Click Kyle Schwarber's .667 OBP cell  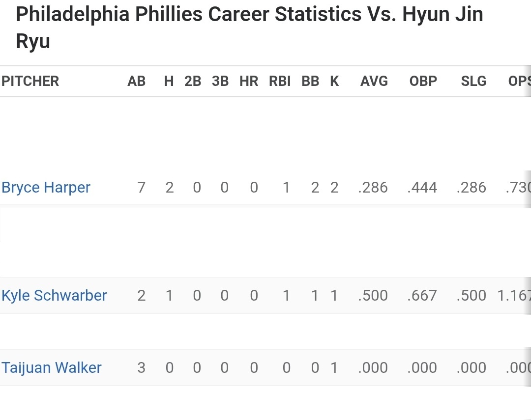[x=422, y=296]
